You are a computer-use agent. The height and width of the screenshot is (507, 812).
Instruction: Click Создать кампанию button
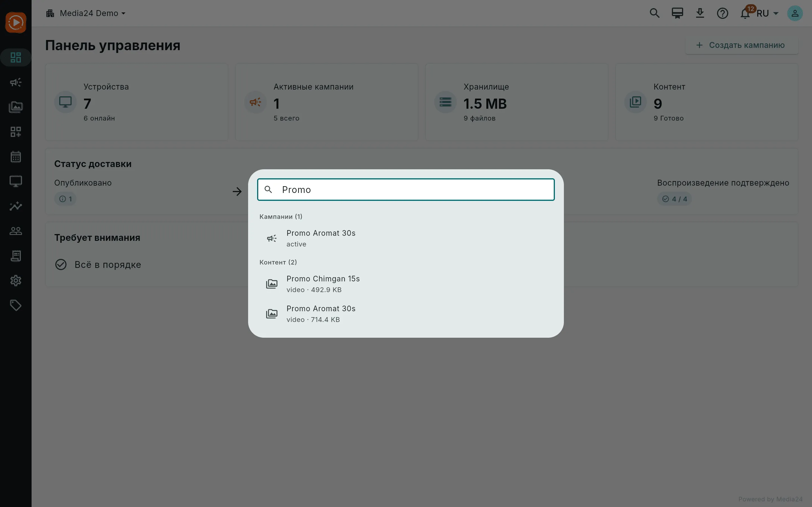(x=742, y=45)
